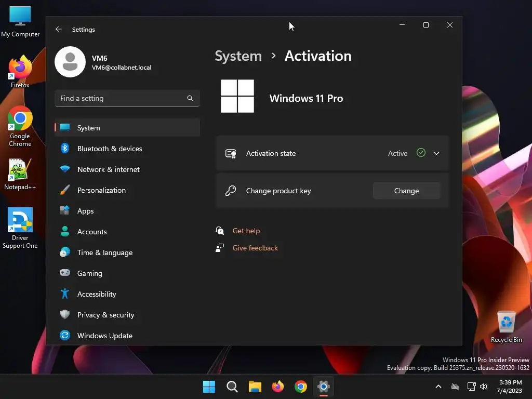
Task: Launch Google Chrome from the taskbar
Action: 301,387
